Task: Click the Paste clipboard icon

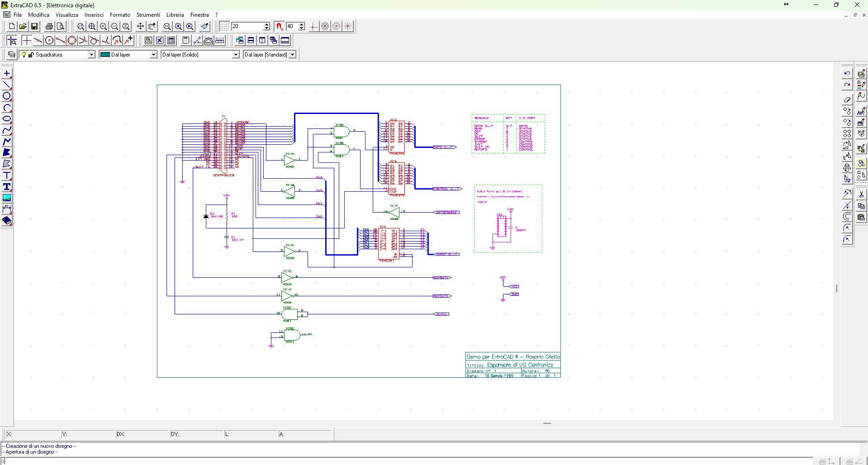Action: (x=861, y=217)
